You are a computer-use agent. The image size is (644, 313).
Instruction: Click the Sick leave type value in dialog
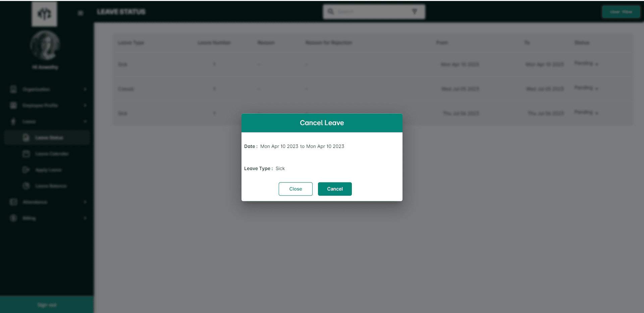pyautogui.click(x=280, y=168)
